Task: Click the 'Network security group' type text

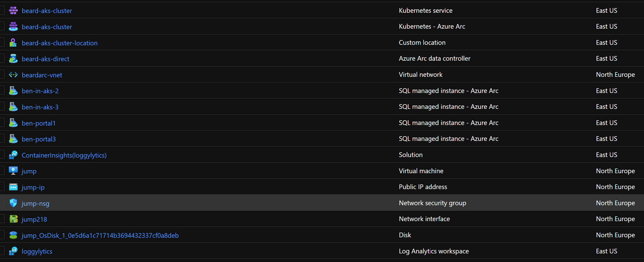Action: tap(432, 203)
